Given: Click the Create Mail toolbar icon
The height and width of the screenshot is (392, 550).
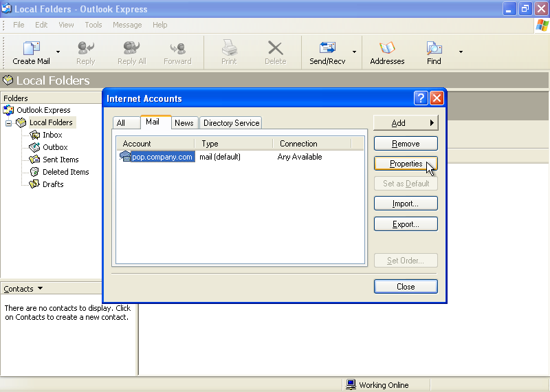Looking at the screenshot, I should pyautogui.click(x=31, y=48).
